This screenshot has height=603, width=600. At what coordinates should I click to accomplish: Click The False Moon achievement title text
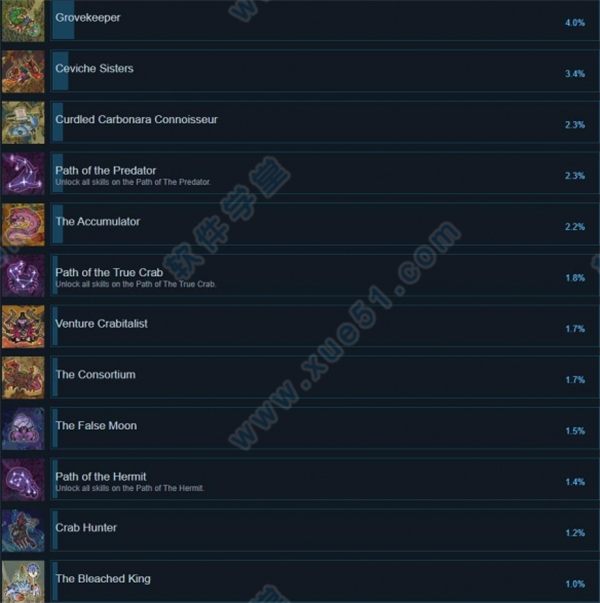pyautogui.click(x=96, y=426)
